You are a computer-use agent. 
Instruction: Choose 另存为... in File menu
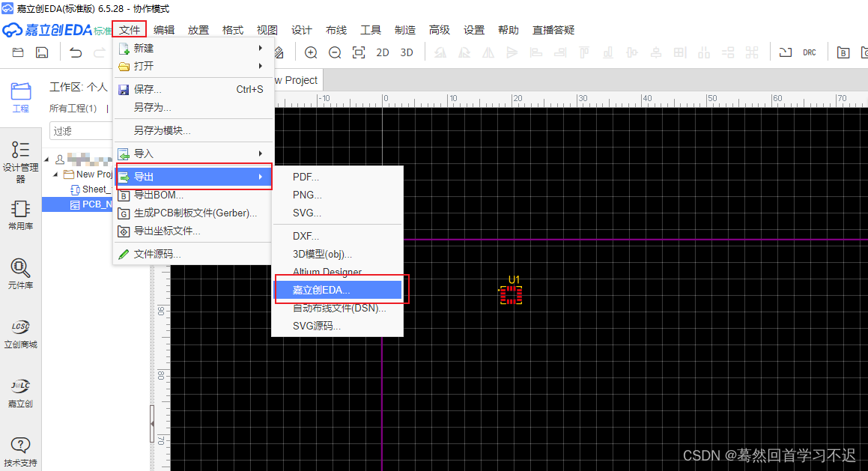click(x=193, y=107)
